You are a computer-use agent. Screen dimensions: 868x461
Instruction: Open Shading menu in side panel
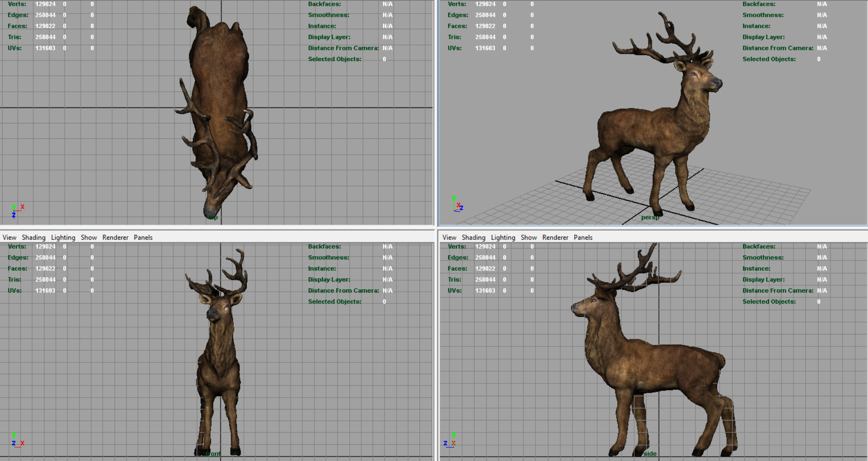coord(473,237)
